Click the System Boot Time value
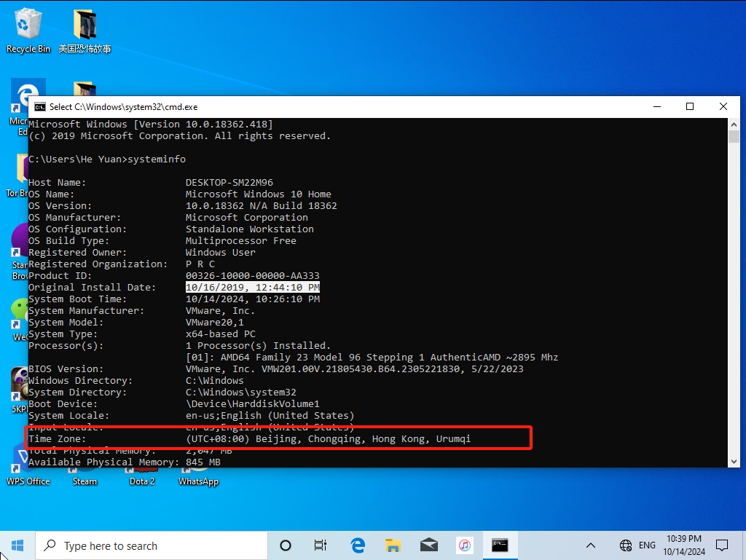This screenshot has height=560, width=746. (x=253, y=299)
